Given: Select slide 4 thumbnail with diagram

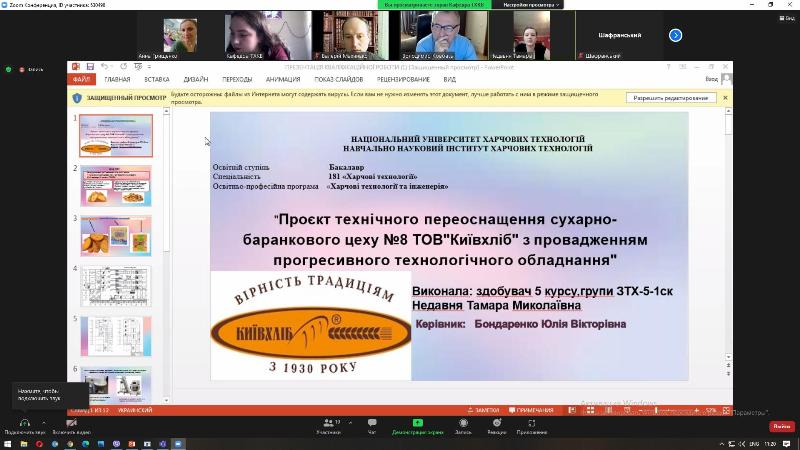Looking at the screenshot, I should [x=116, y=286].
